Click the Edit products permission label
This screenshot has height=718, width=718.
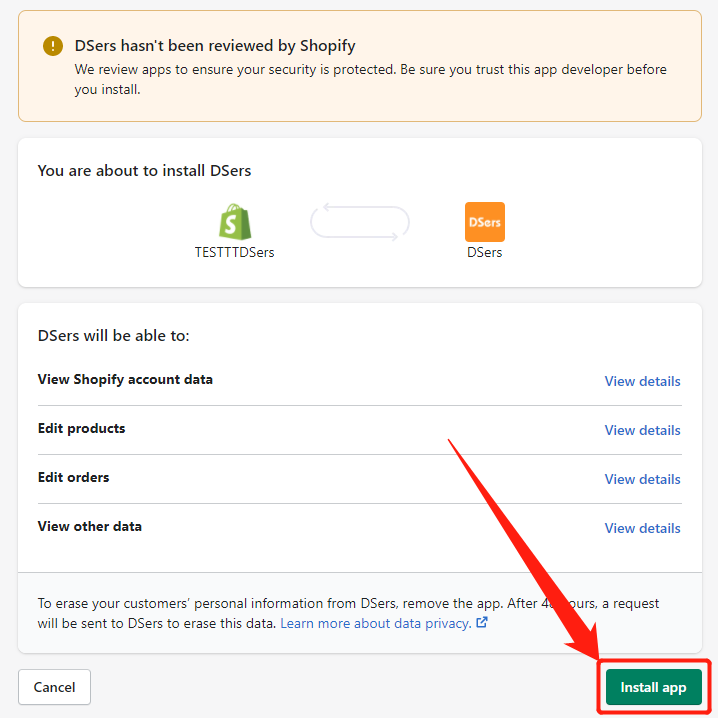(x=82, y=429)
